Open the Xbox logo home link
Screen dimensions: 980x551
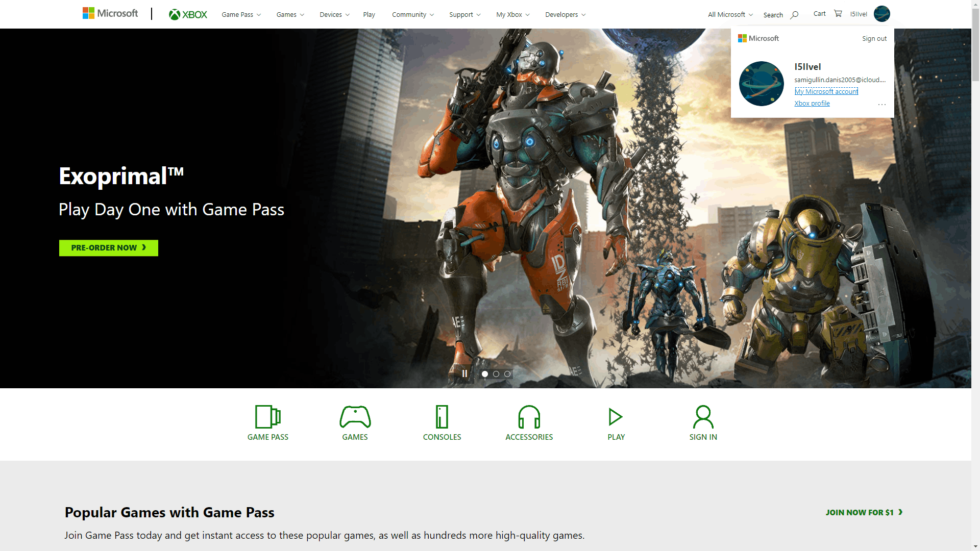pos(188,15)
